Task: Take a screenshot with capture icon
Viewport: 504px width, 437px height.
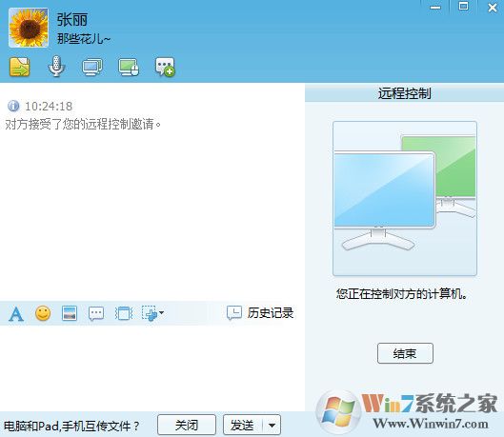Action: [150, 313]
